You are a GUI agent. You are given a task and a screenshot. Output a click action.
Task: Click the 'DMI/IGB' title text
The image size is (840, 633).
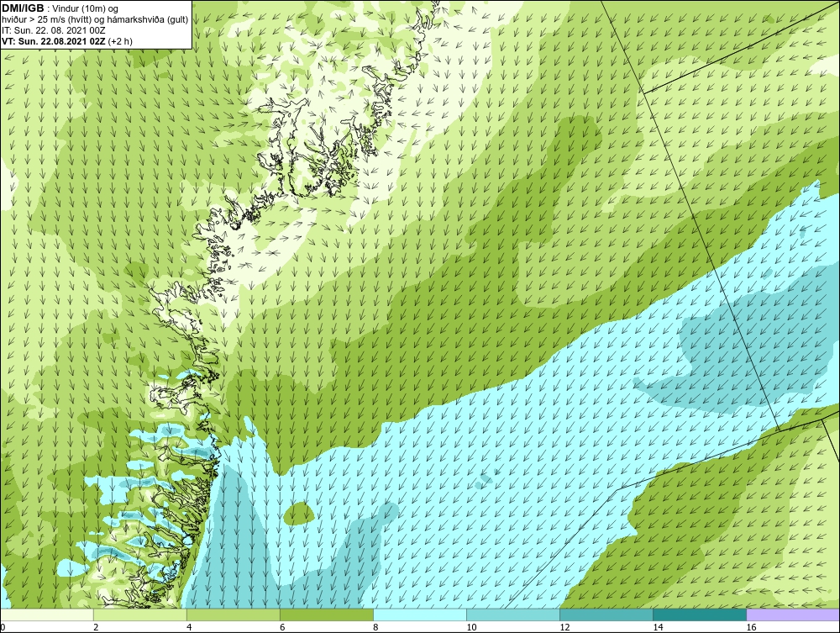click(23, 8)
